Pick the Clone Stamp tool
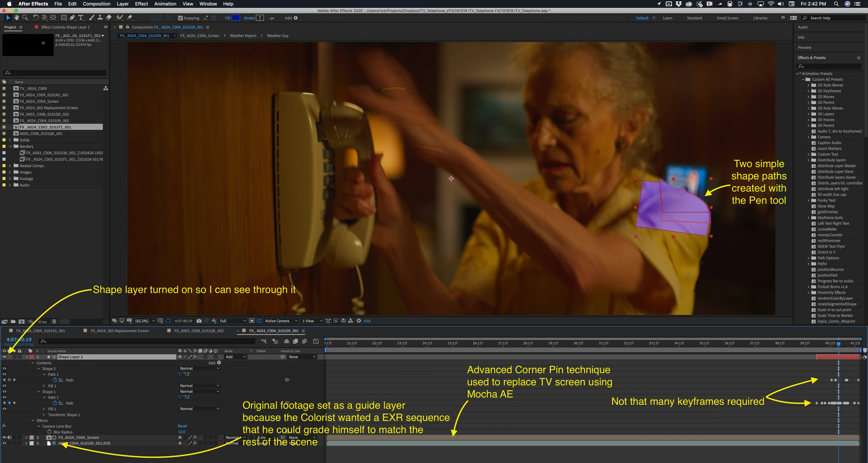The height and width of the screenshot is (463, 868). [100, 18]
